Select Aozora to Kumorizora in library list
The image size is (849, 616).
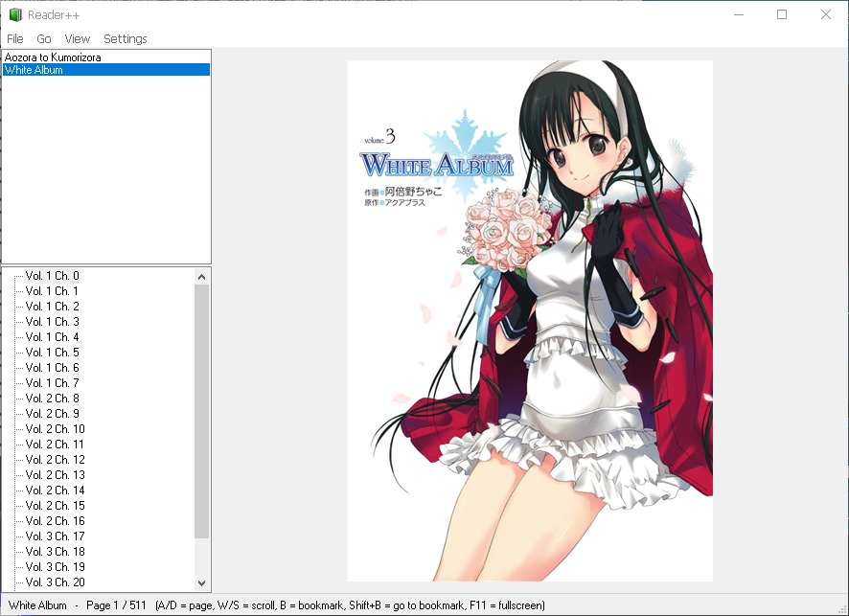[x=106, y=57]
